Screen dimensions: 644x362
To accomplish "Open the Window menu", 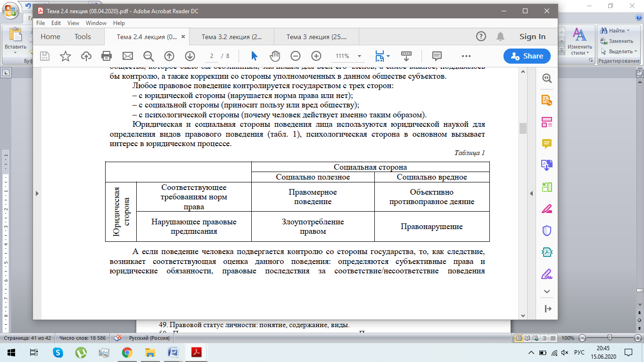I will (96, 23).
